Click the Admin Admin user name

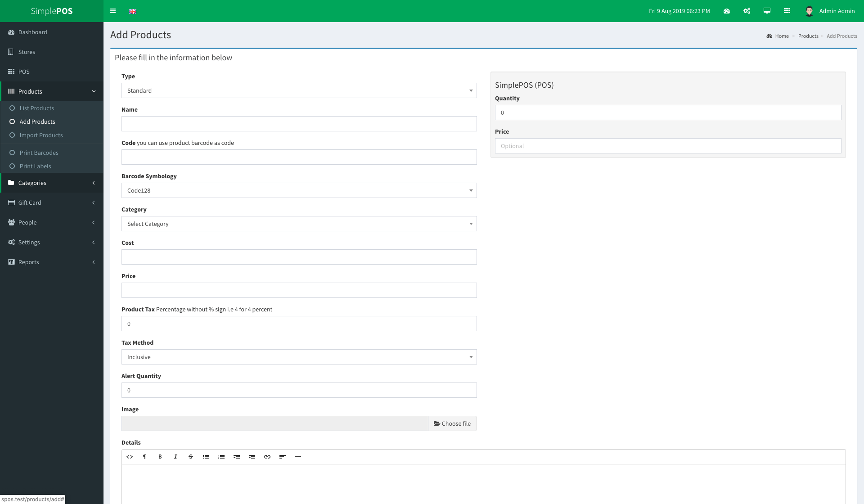[837, 11]
